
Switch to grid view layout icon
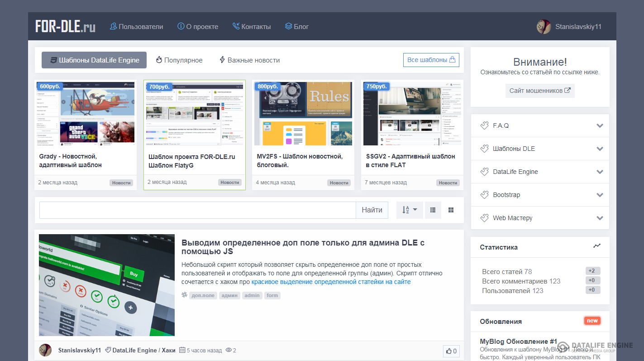click(x=451, y=210)
